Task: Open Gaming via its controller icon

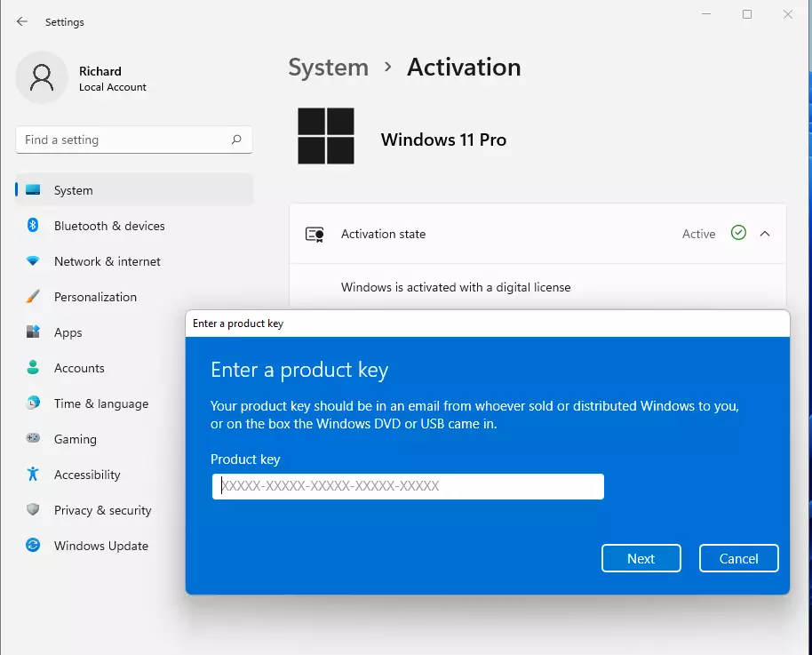Action: [x=33, y=438]
